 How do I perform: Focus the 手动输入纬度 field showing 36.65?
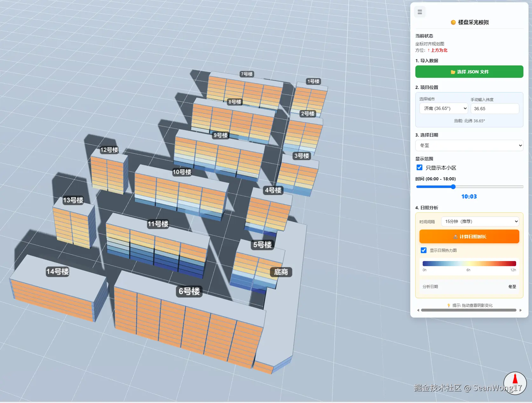point(495,109)
